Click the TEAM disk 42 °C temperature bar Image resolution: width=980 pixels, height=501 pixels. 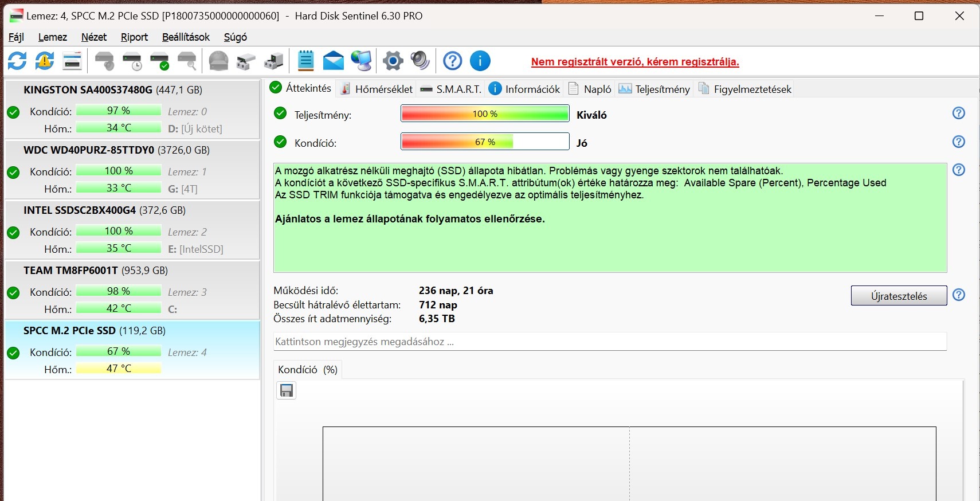click(119, 308)
